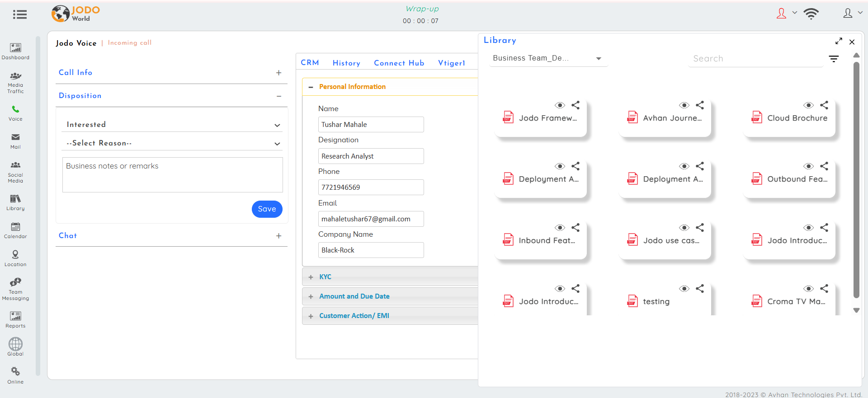This screenshot has width=868, height=398.
Task: Share the Outbound Features document
Action: 824,166
